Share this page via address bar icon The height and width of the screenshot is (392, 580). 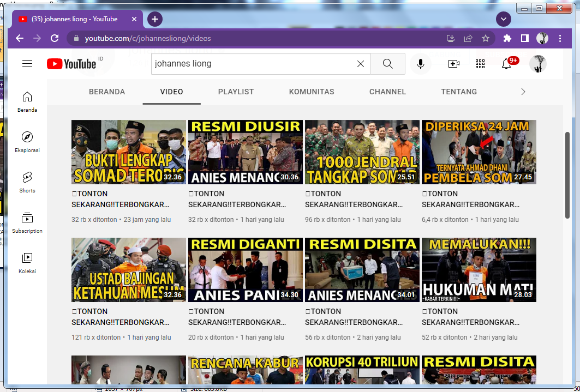[468, 38]
